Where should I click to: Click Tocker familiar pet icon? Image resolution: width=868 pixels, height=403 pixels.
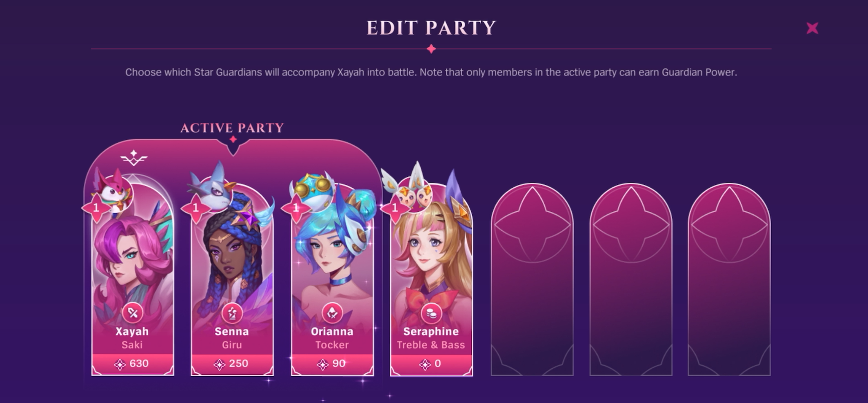pos(313,187)
